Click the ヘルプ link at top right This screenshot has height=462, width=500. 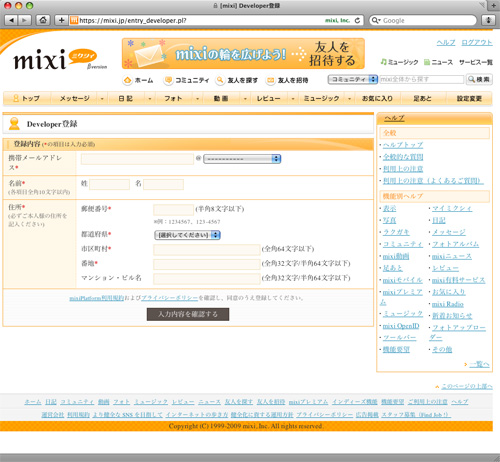446,43
